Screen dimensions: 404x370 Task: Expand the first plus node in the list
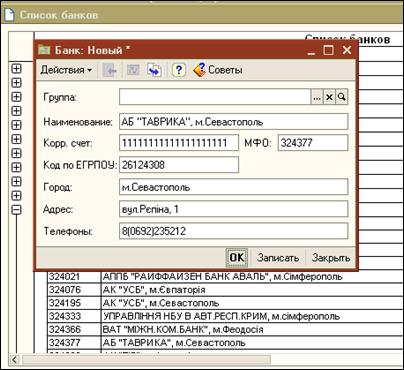click(x=16, y=68)
